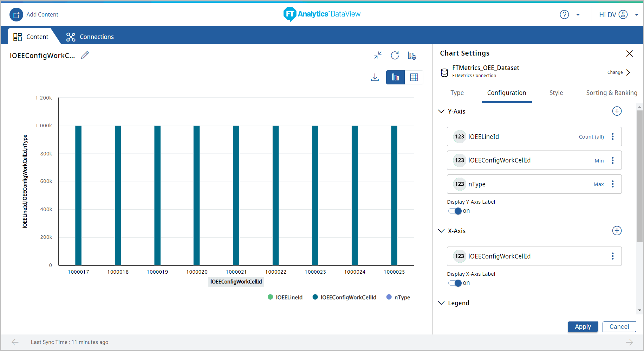This screenshot has height=351, width=644.
Task: Open the Hi DV user dropdown
Action: (636, 15)
